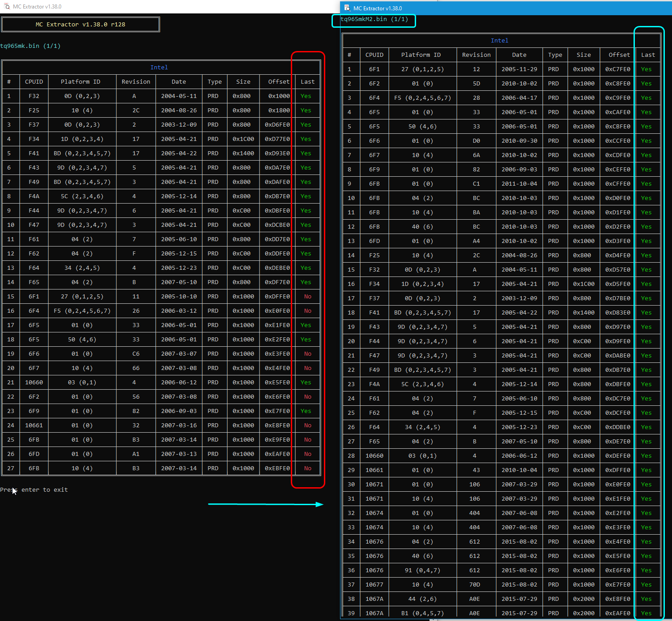The width and height of the screenshot is (672, 621).
Task: Click platform '91 (0,4,7)' in right window
Action: tap(423, 570)
